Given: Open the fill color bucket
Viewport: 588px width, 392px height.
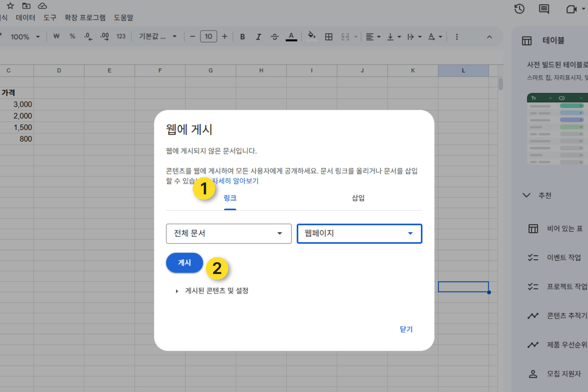Looking at the screenshot, I should point(312,36).
